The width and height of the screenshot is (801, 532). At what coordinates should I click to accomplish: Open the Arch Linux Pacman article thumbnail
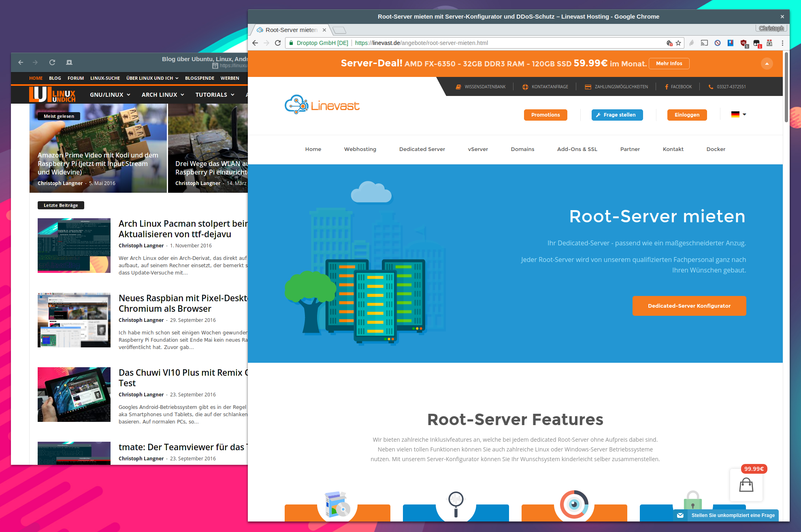tap(74, 245)
